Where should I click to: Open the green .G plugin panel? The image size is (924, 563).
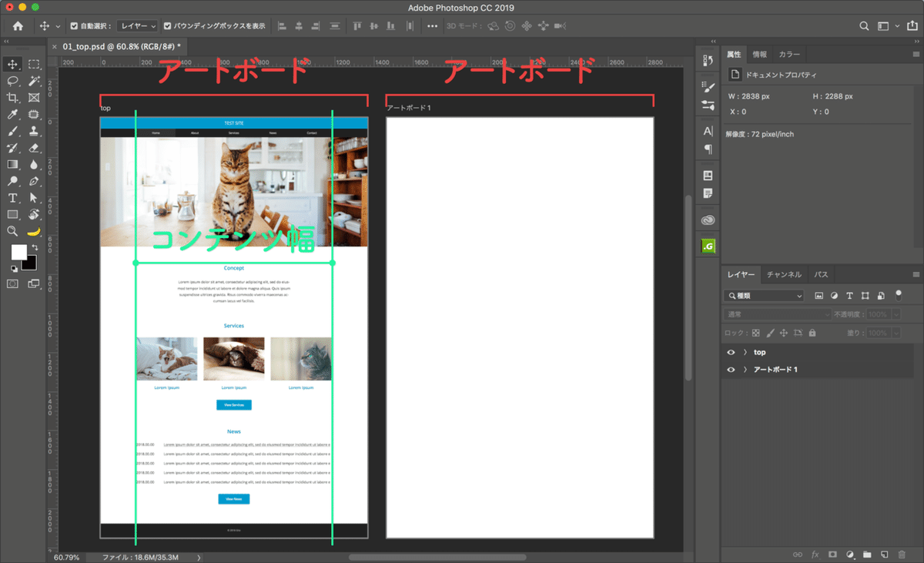pyautogui.click(x=708, y=246)
